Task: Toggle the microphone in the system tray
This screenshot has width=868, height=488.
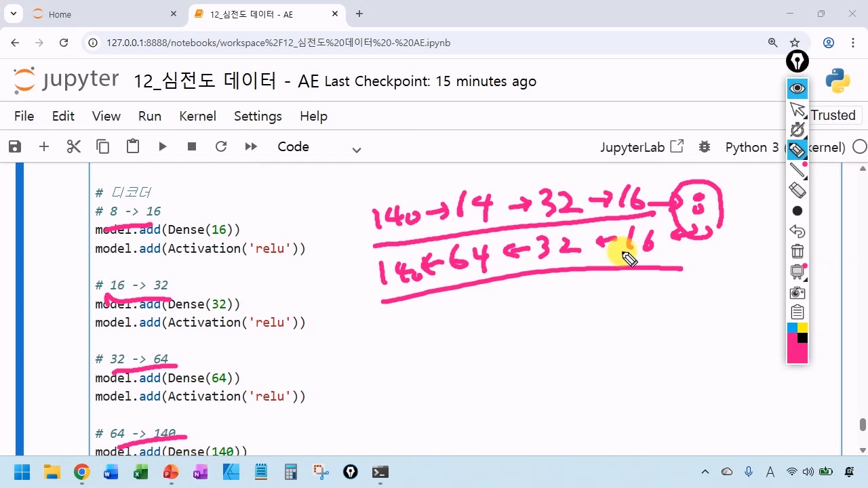Action: tap(749, 472)
